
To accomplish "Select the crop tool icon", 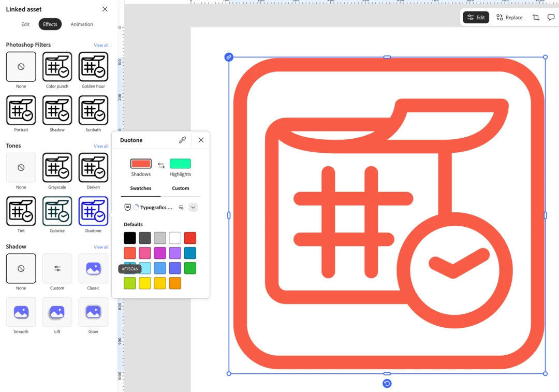I will pos(536,18).
